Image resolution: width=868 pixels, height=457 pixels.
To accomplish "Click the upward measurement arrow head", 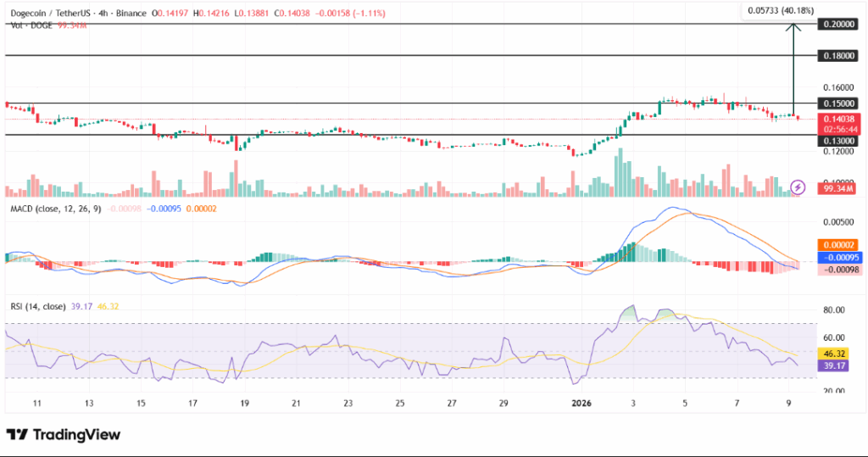I will (x=793, y=26).
